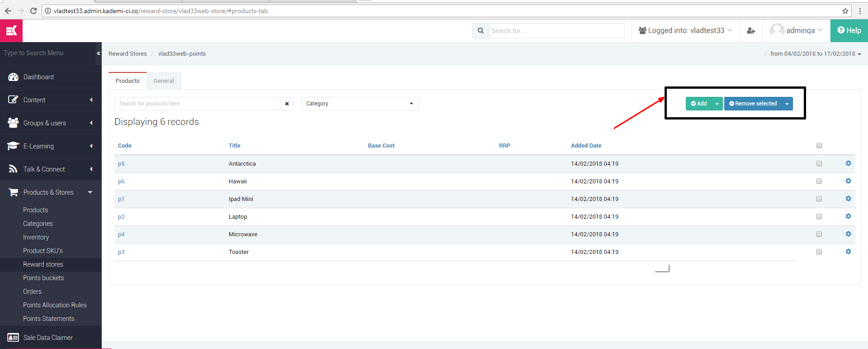Screen dimensions: 868x349
Task: Open Sale Data Claimer in sidebar
Action: 51,337
